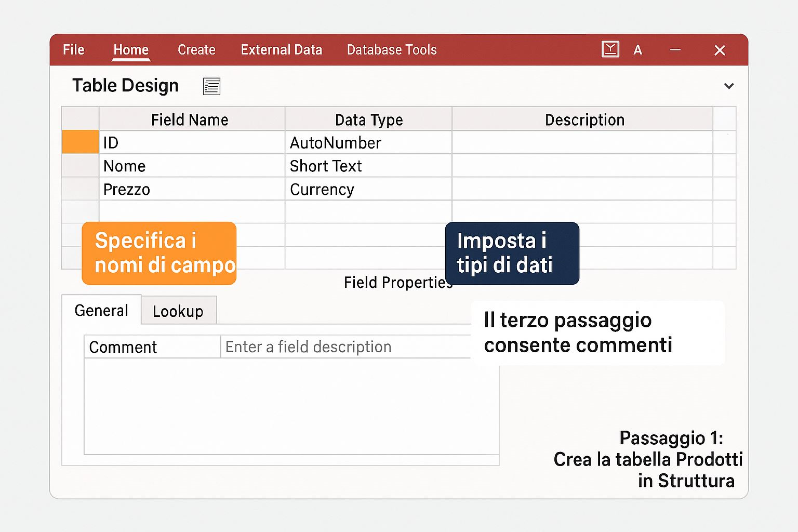Select the Prezzo field name cell
The image size is (798, 532).
[192, 190]
